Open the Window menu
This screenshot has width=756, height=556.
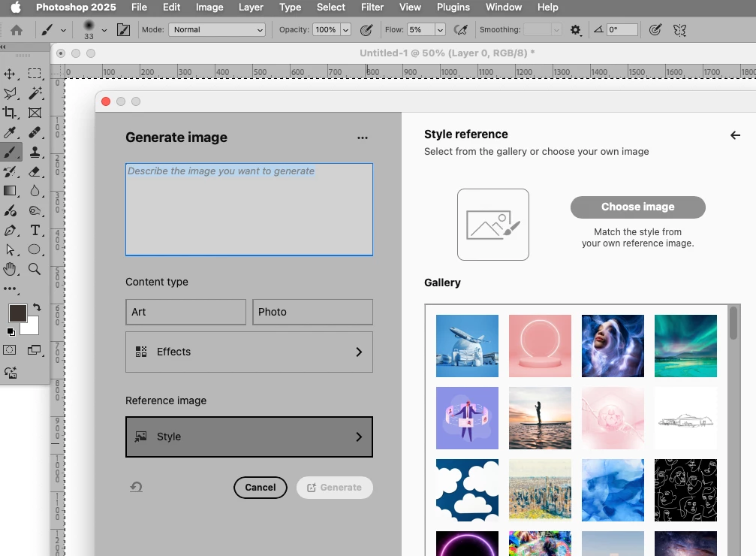click(503, 8)
